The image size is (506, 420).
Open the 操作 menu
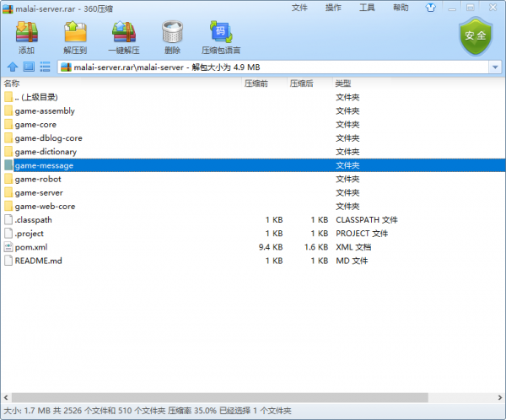click(333, 8)
